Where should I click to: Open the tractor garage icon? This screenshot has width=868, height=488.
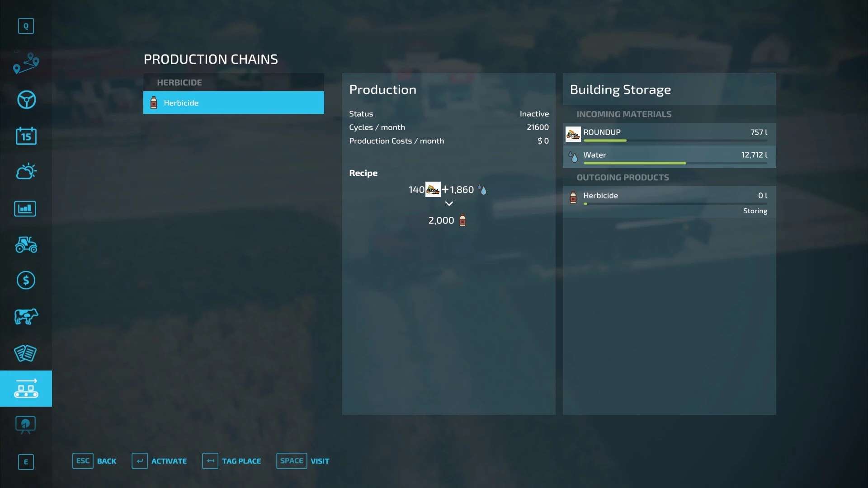point(26,244)
